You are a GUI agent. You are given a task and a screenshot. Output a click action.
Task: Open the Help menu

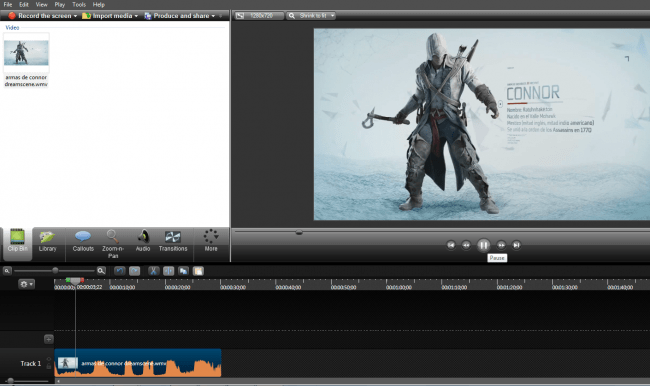(99, 5)
